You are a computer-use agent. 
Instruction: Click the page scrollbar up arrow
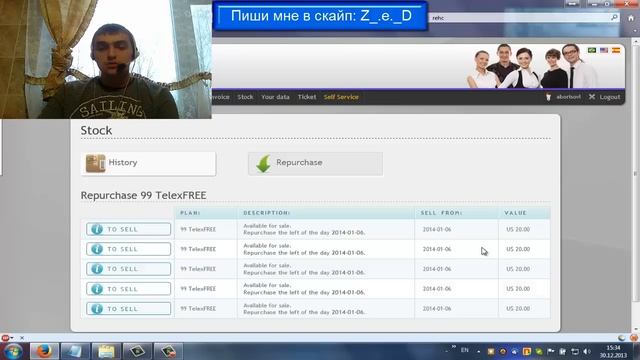[x=636, y=42]
